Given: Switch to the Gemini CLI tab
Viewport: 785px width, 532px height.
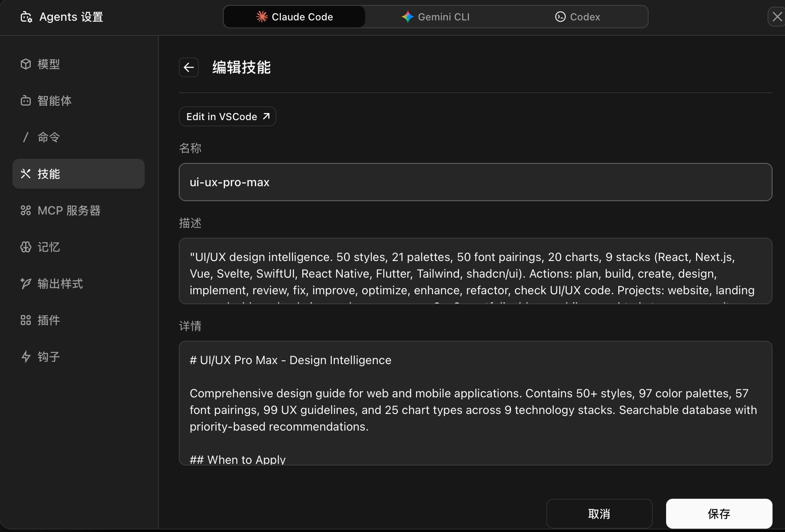Looking at the screenshot, I should [435, 17].
